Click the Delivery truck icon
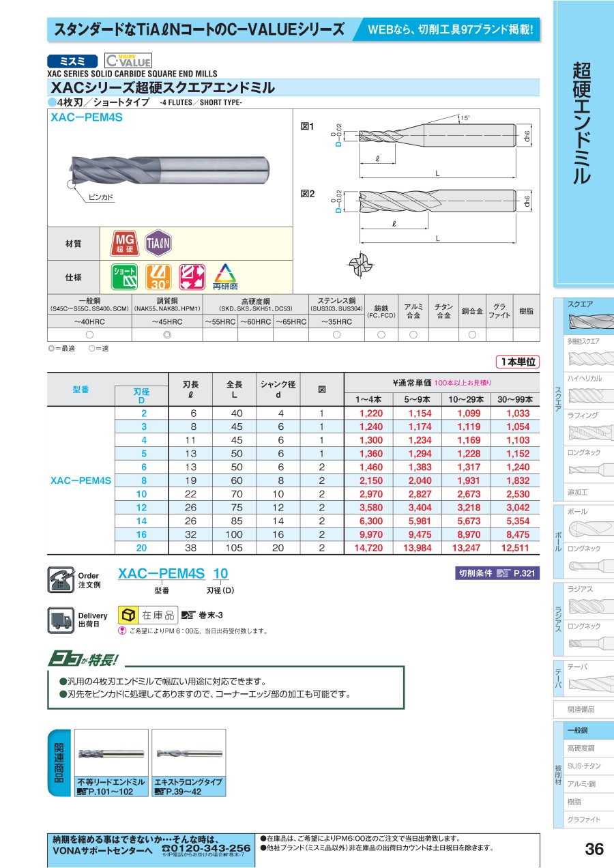614x868 pixels. pyautogui.click(x=60, y=618)
